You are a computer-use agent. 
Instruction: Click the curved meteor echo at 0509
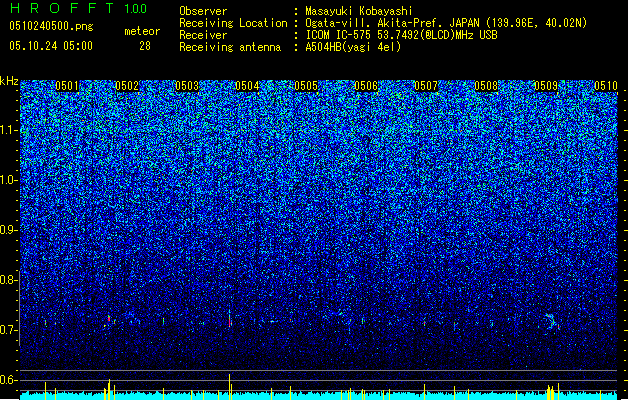551,323
